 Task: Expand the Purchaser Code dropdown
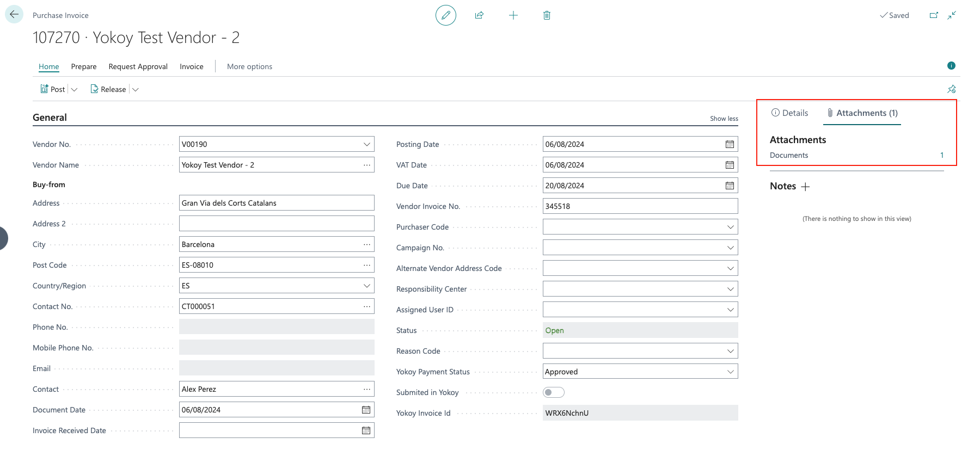click(731, 227)
